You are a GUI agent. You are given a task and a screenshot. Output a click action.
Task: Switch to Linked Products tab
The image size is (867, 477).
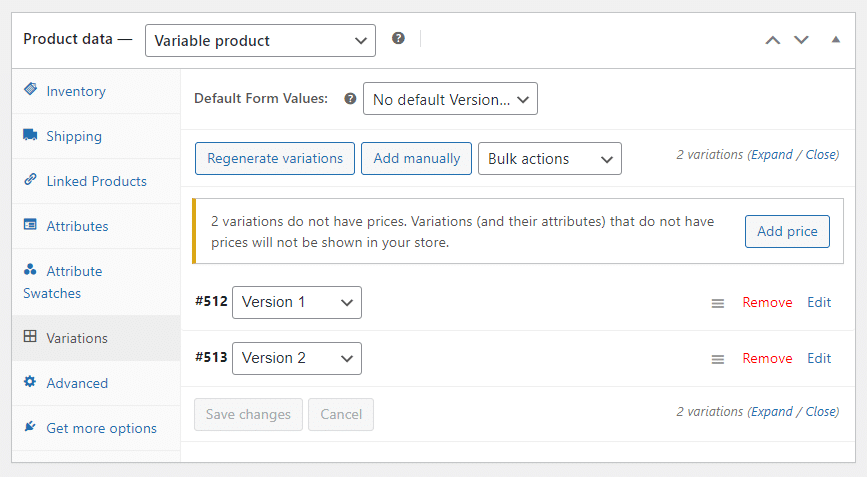click(96, 181)
